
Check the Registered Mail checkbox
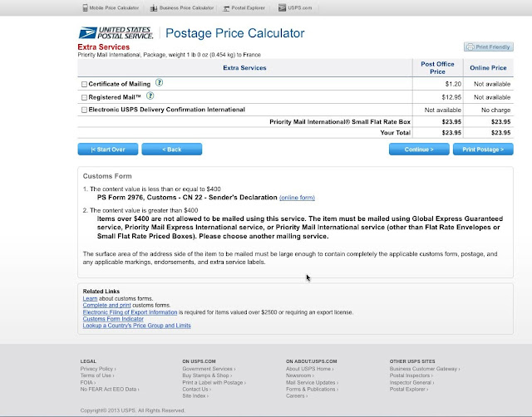pos(84,98)
